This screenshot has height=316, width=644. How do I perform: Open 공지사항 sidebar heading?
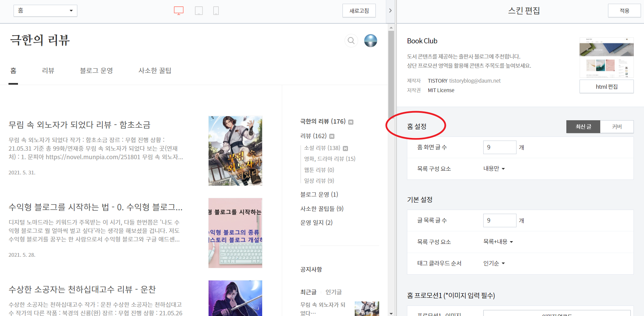[x=311, y=270]
